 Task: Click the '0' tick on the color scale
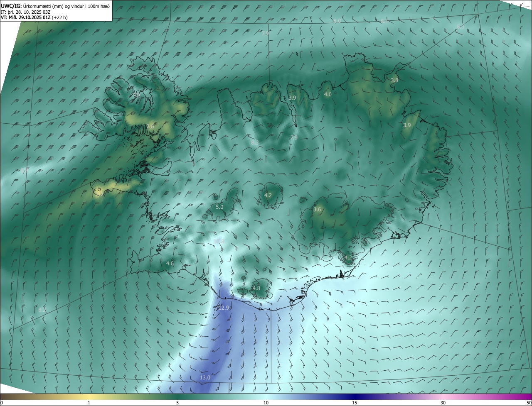point(2,403)
